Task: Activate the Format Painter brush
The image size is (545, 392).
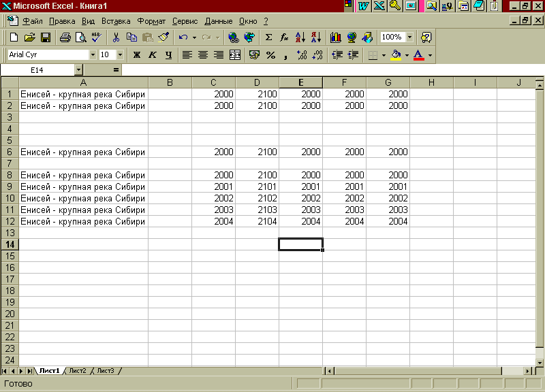Action: pyautogui.click(x=163, y=37)
